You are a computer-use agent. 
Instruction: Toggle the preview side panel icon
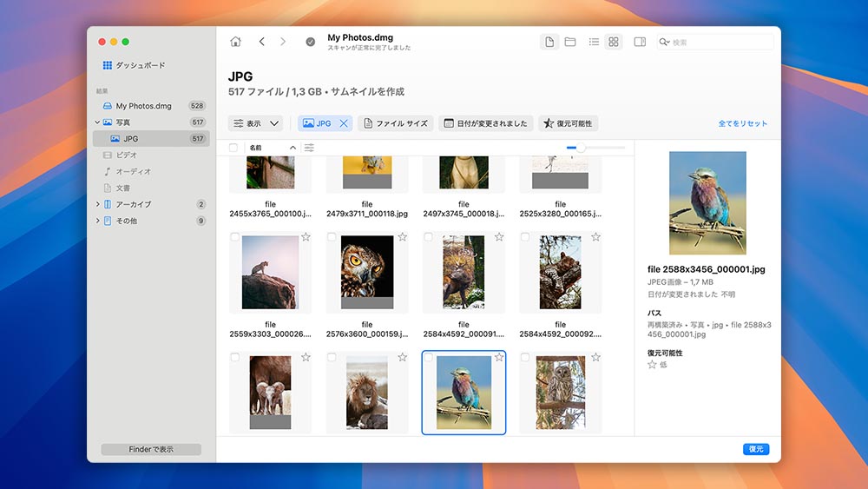click(x=640, y=42)
